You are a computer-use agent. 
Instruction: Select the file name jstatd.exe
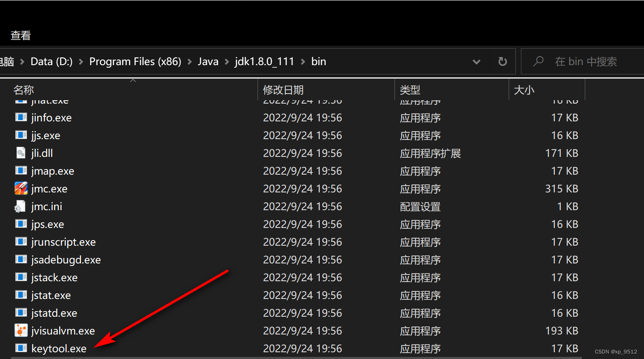pyautogui.click(x=54, y=313)
